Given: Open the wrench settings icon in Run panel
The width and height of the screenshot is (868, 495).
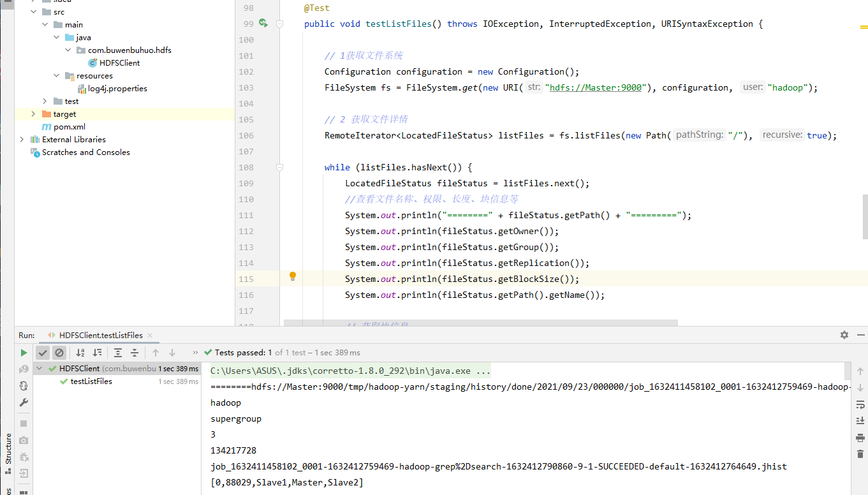Looking at the screenshot, I should 24,403.
